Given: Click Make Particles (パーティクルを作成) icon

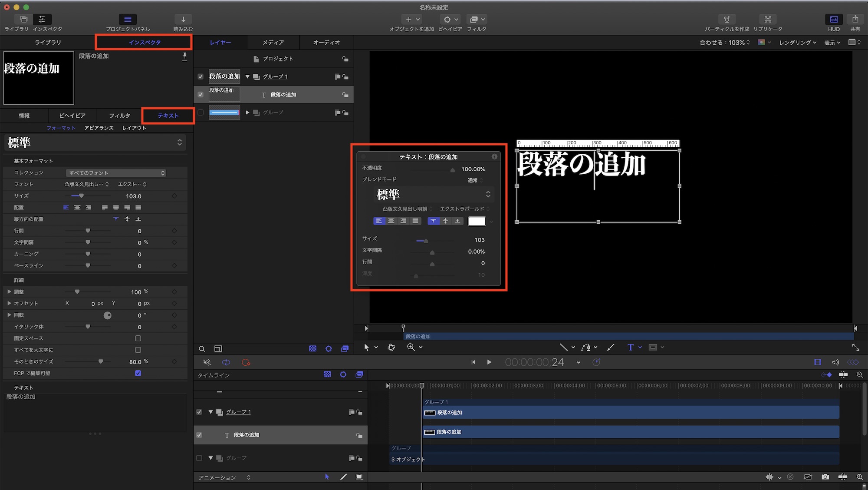Looking at the screenshot, I should pos(727,20).
